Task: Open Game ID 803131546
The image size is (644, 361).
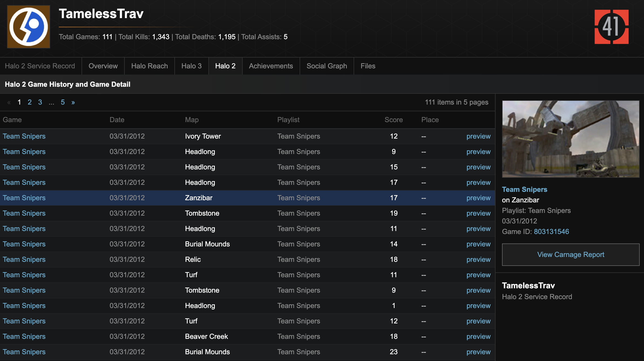Action: point(551,232)
